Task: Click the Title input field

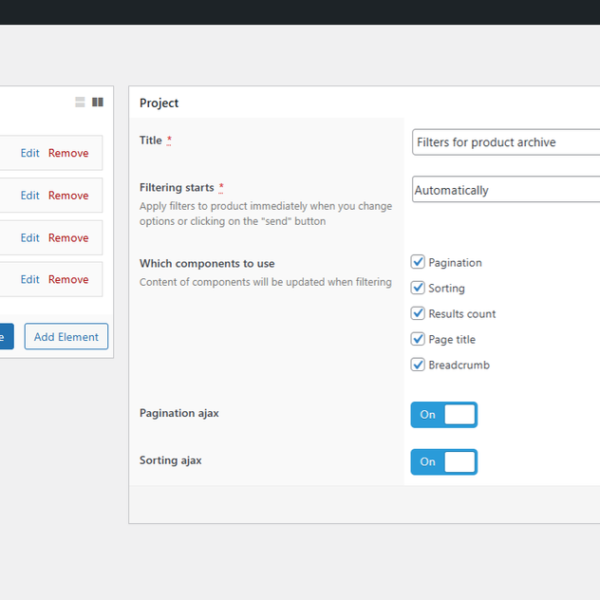Action: [506, 142]
